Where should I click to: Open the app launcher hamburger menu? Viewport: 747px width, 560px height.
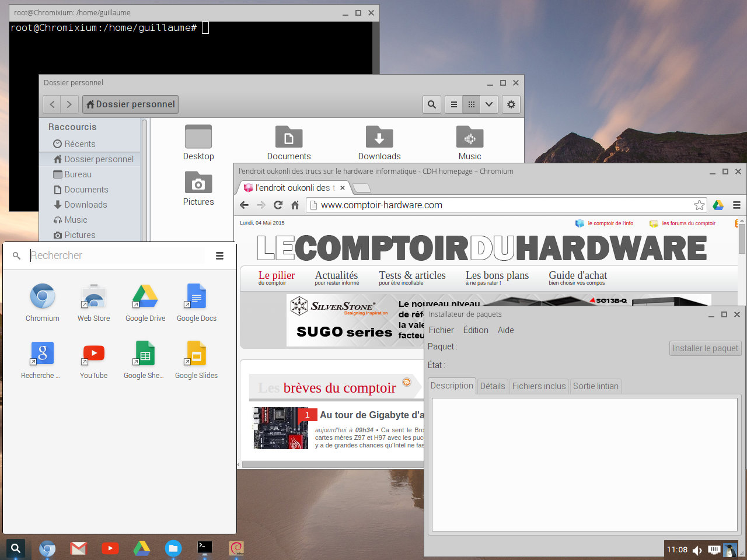(219, 256)
